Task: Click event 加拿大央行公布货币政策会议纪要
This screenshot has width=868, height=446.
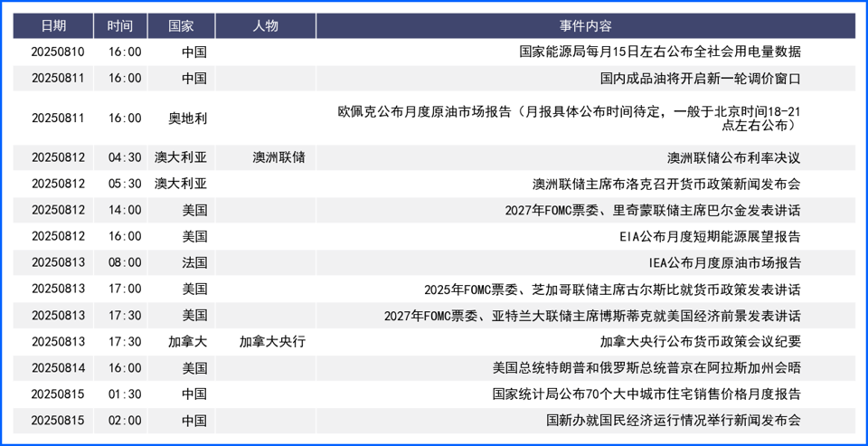Action: click(700, 341)
